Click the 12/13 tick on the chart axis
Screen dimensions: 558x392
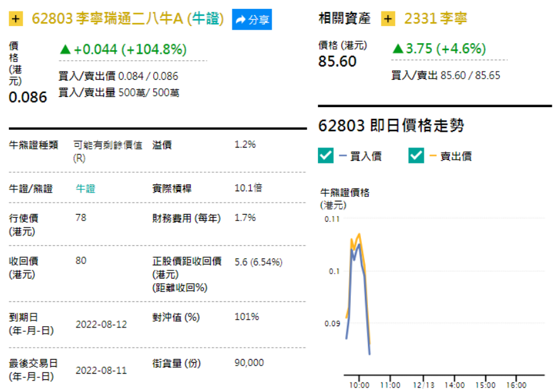coord(424,385)
